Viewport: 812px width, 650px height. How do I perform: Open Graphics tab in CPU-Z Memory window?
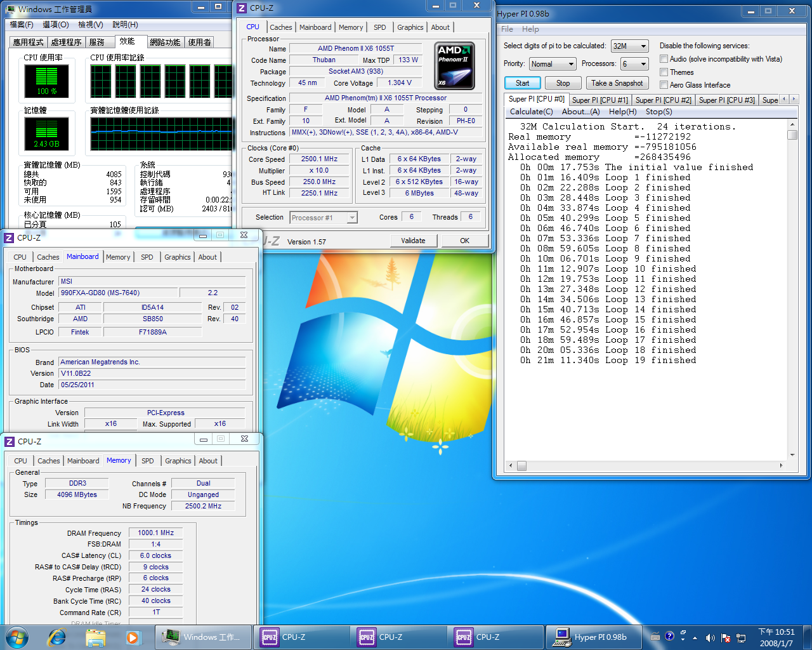(x=178, y=461)
